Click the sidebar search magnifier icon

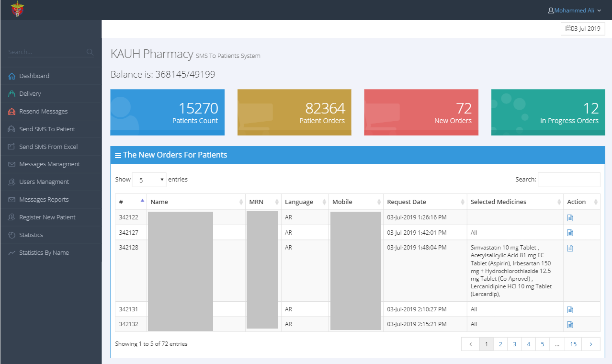(90, 52)
